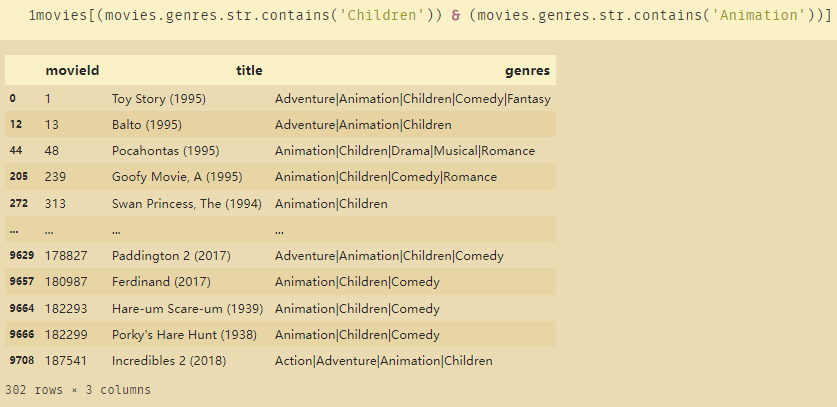This screenshot has height=407, width=837.
Task: Select the Pocahontas (1995) title cell
Action: (165, 151)
